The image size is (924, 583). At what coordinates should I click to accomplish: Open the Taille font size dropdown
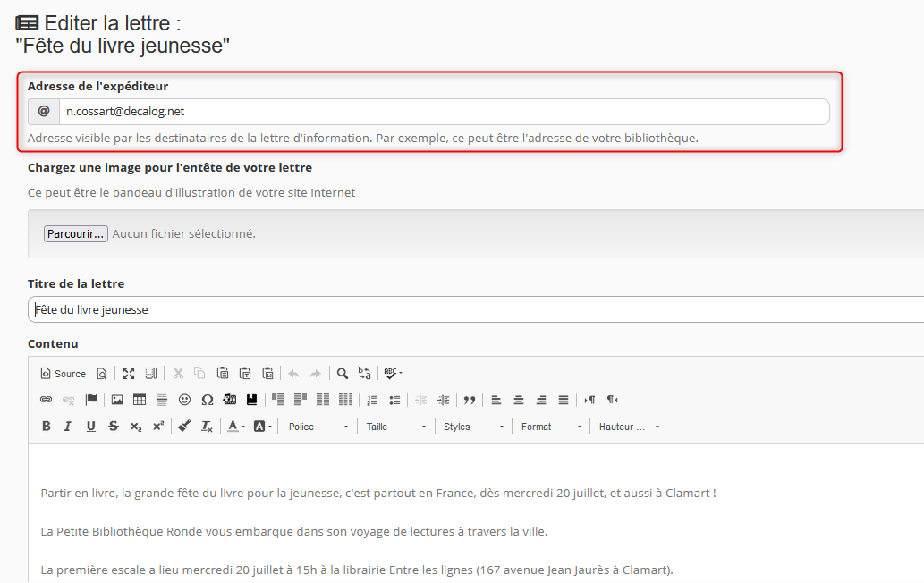pos(396,427)
